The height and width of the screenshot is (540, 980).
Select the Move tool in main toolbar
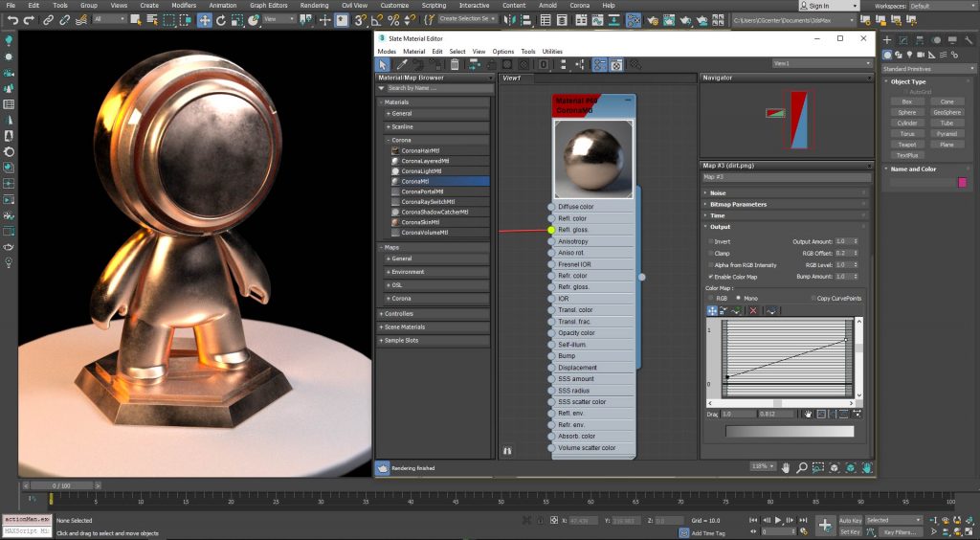pos(205,20)
